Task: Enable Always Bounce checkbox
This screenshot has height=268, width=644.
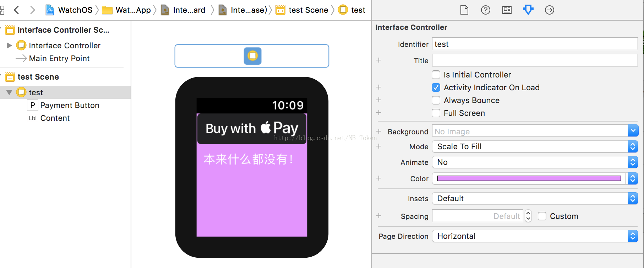Action: pos(436,100)
